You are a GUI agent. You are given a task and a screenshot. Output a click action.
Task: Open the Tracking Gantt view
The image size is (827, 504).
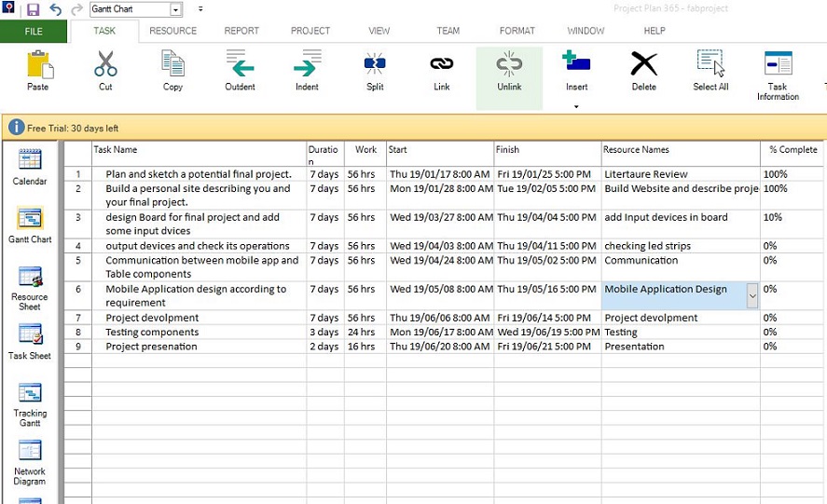[30, 404]
